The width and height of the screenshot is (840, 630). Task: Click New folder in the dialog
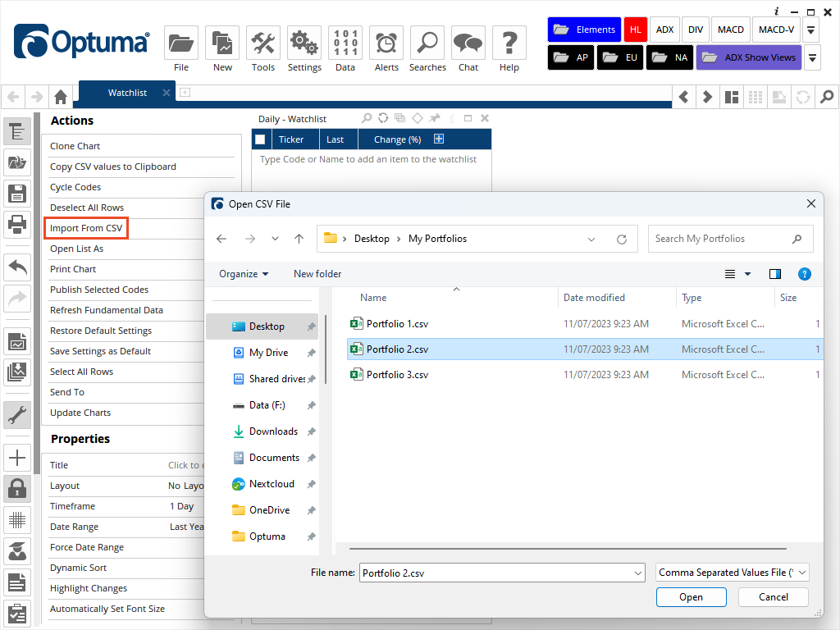(317, 274)
